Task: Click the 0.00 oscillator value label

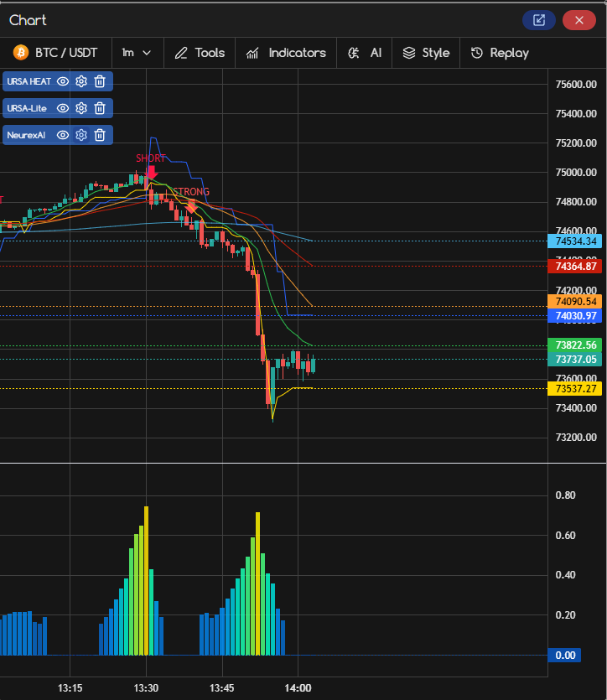Action: point(564,655)
